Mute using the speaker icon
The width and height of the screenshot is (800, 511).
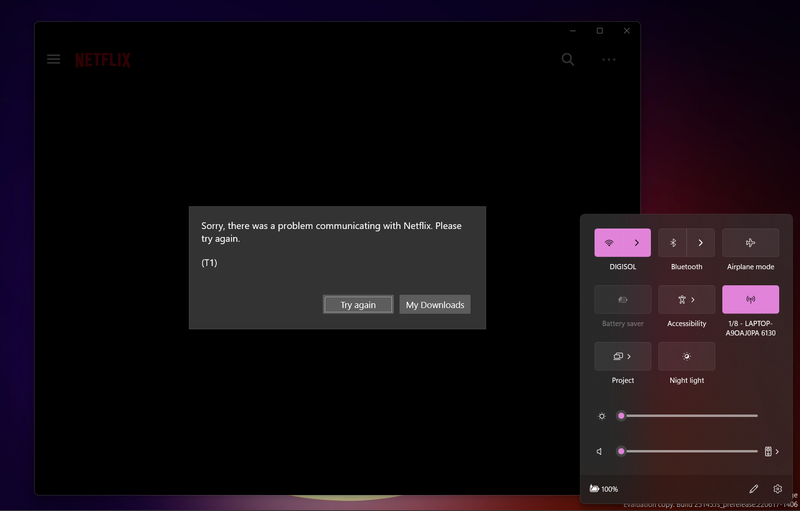click(600, 451)
